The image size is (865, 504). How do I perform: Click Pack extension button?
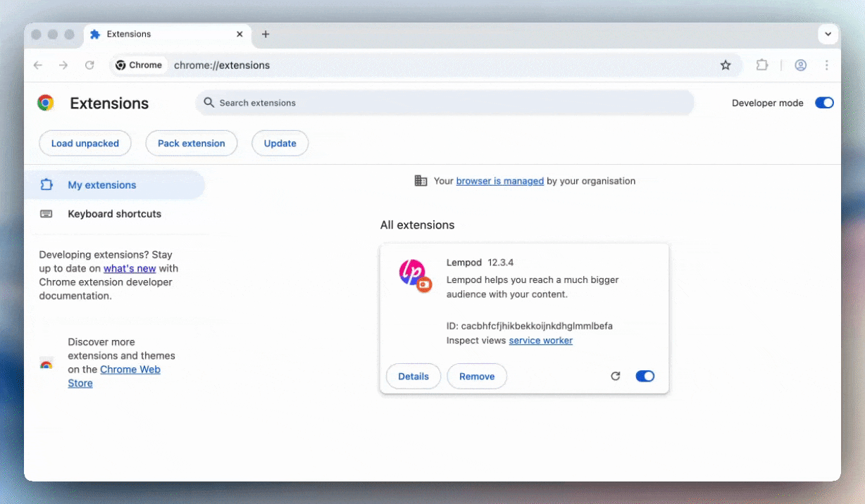pos(192,143)
